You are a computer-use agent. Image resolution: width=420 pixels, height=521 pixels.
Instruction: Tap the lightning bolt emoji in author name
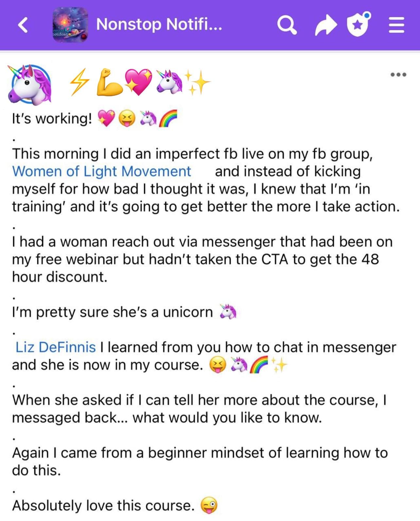click(x=79, y=82)
